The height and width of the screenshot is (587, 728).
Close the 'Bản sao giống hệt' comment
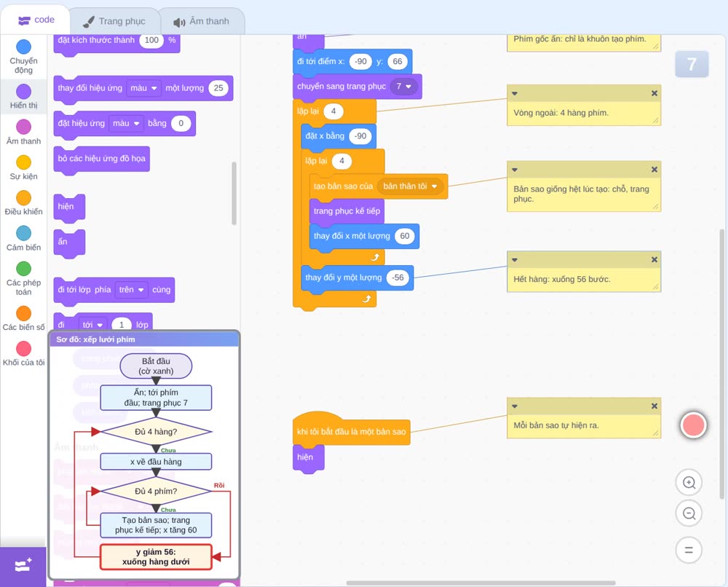654,170
